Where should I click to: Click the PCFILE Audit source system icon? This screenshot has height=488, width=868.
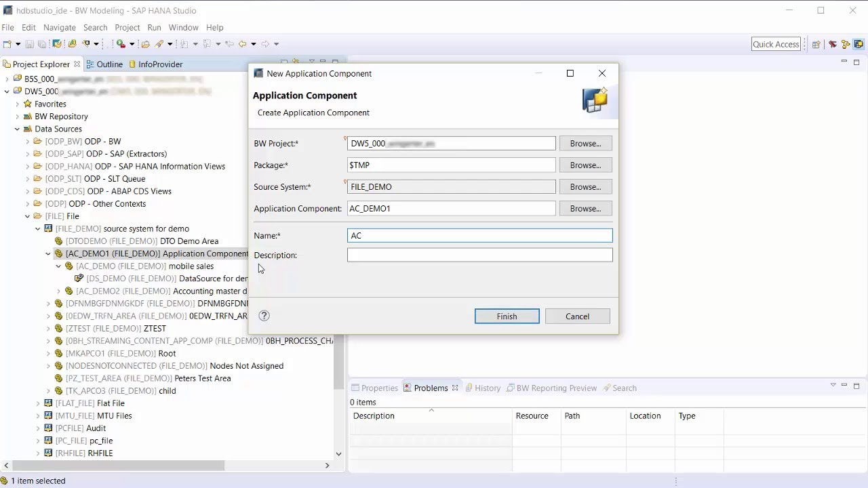[x=48, y=428]
